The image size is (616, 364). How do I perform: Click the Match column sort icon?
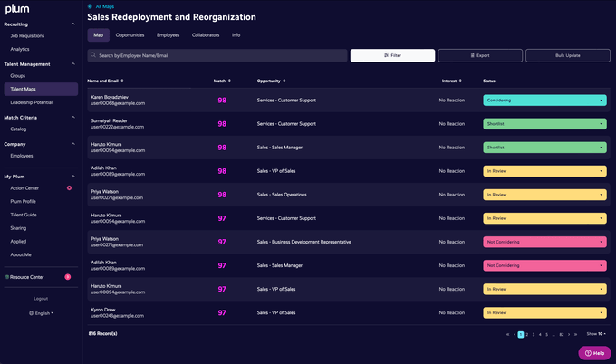[230, 81]
